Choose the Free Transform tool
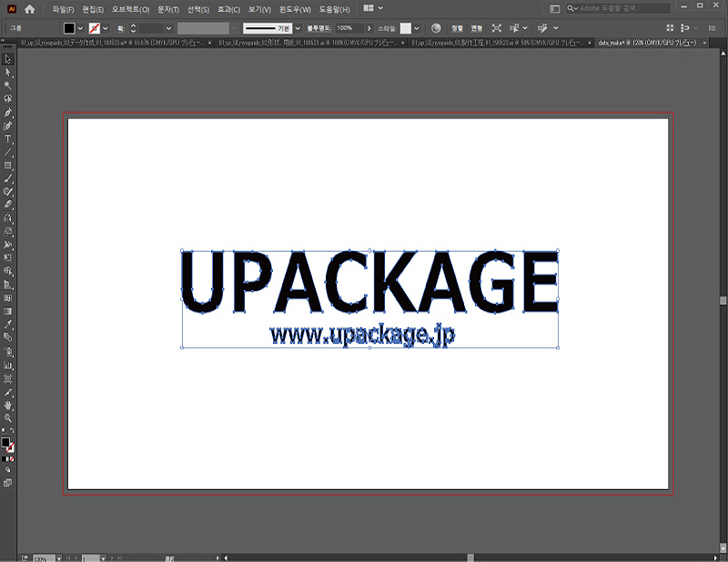This screenshot has width=728, height=562. [7, 257]
